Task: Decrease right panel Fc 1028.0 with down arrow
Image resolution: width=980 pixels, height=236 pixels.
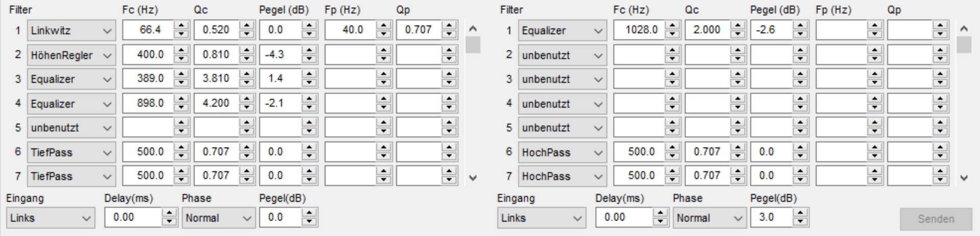Action: point(672,34)
